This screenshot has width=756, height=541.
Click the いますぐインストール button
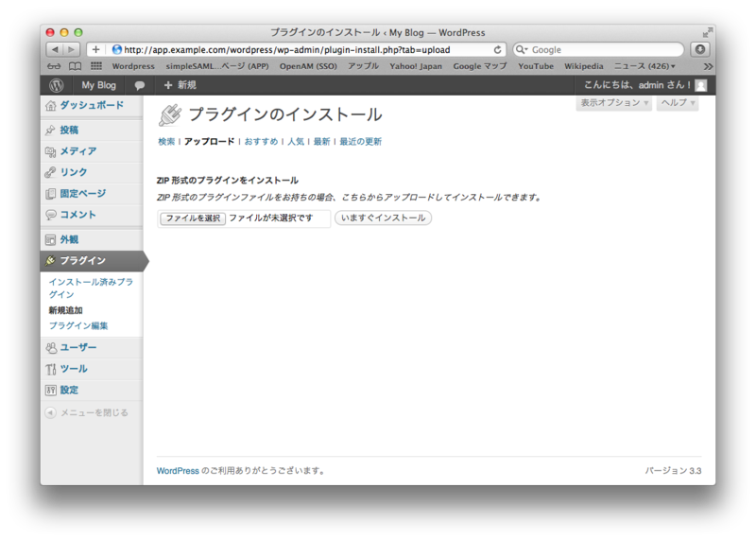[x=383, y=218]
